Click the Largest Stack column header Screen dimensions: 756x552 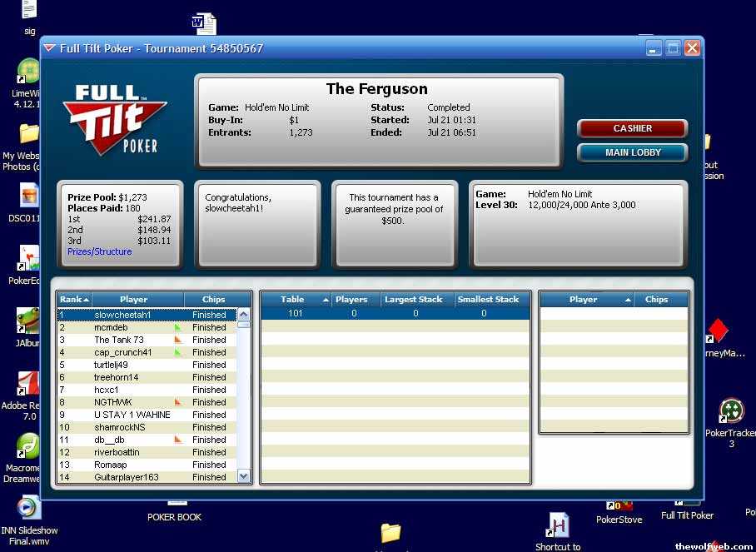click(x=417, y=300)
